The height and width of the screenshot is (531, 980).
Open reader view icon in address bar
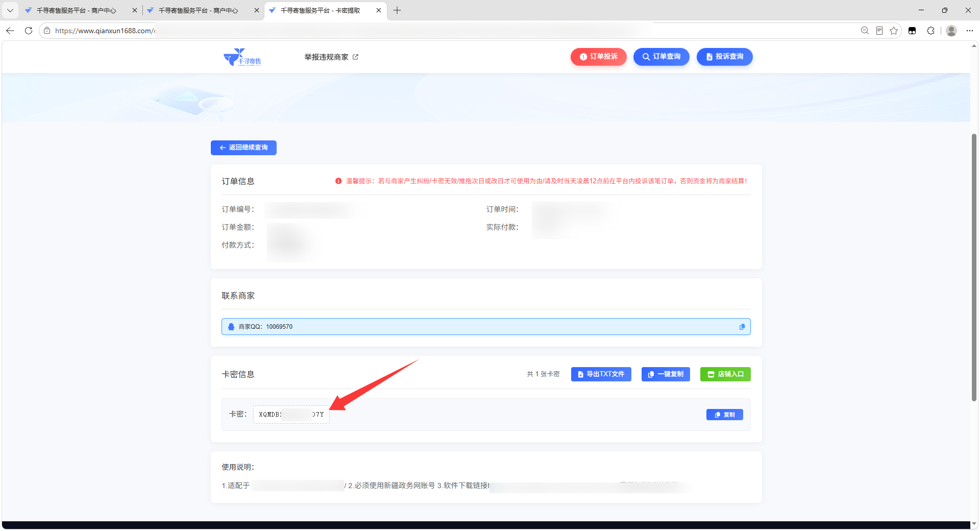point(879,31)
